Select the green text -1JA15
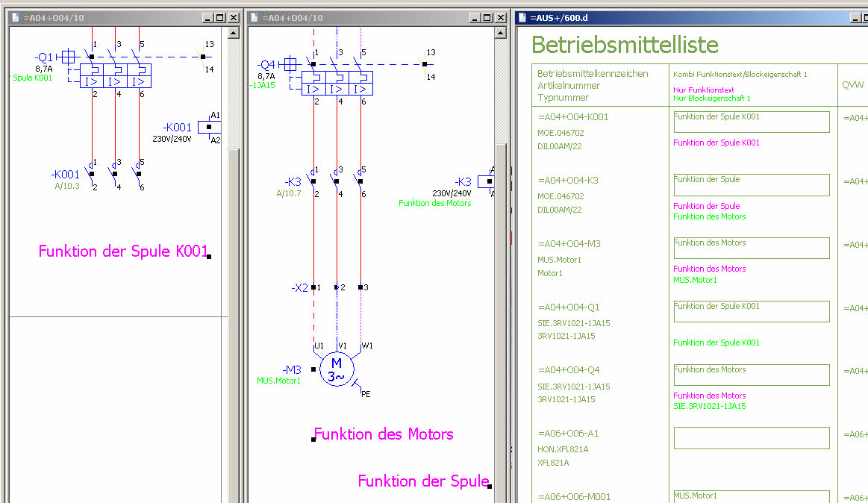 tap(262, 85)
